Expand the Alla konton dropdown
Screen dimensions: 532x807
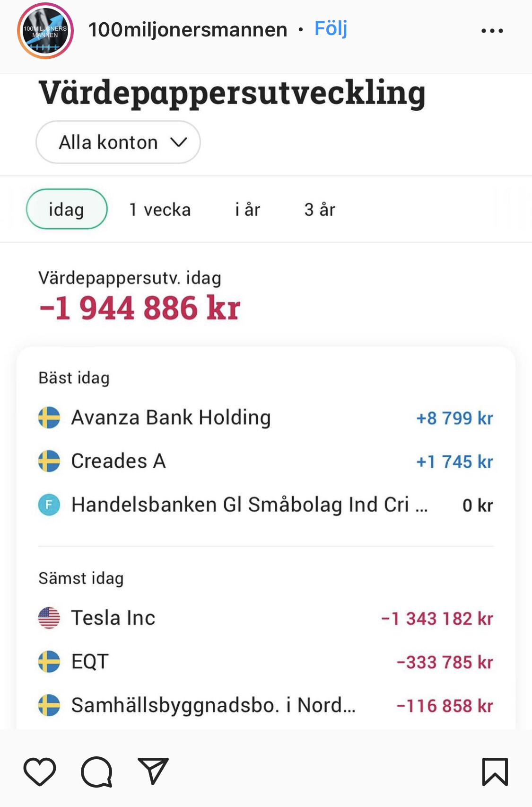118,142
